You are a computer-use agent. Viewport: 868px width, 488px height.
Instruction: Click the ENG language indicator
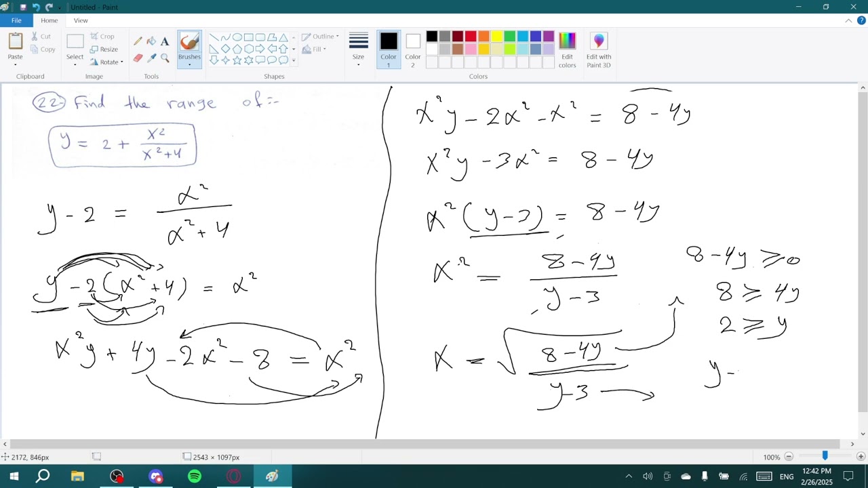(787, 476)
